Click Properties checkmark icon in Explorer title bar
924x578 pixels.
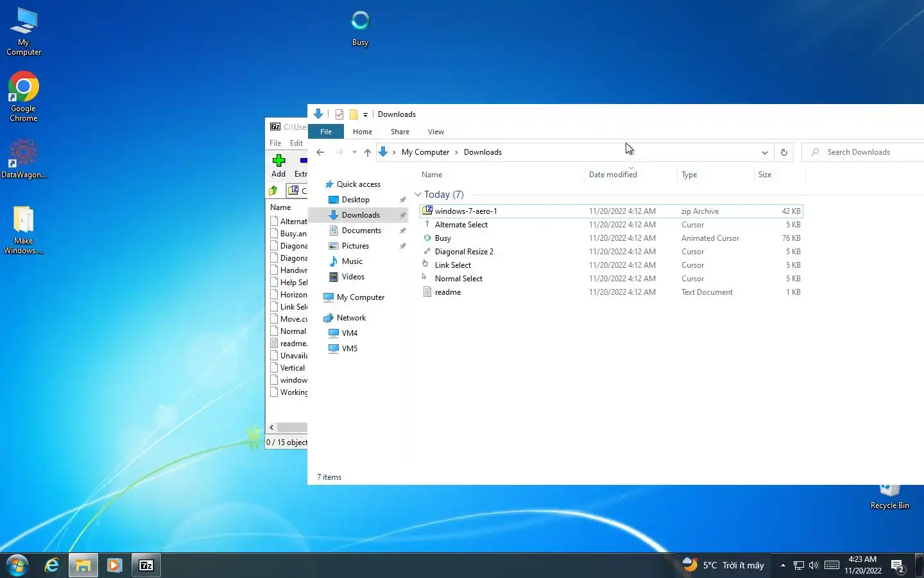(339, 114)
